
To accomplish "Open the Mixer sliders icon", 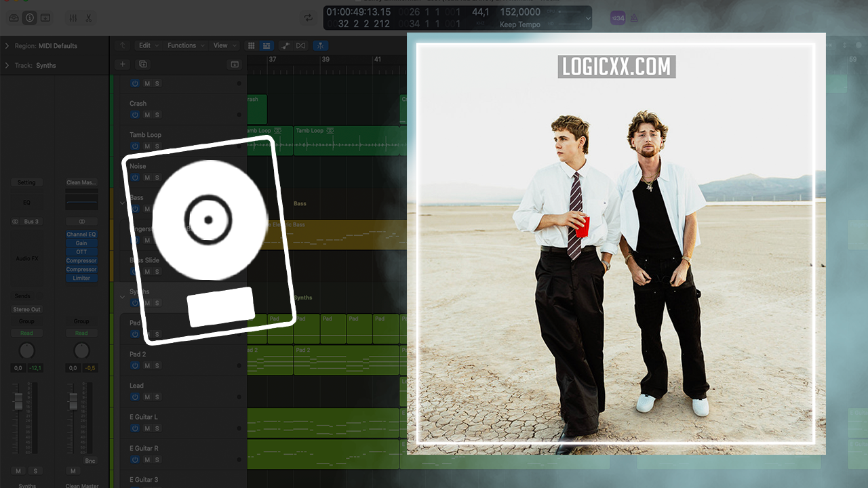I will pos(73,18).
